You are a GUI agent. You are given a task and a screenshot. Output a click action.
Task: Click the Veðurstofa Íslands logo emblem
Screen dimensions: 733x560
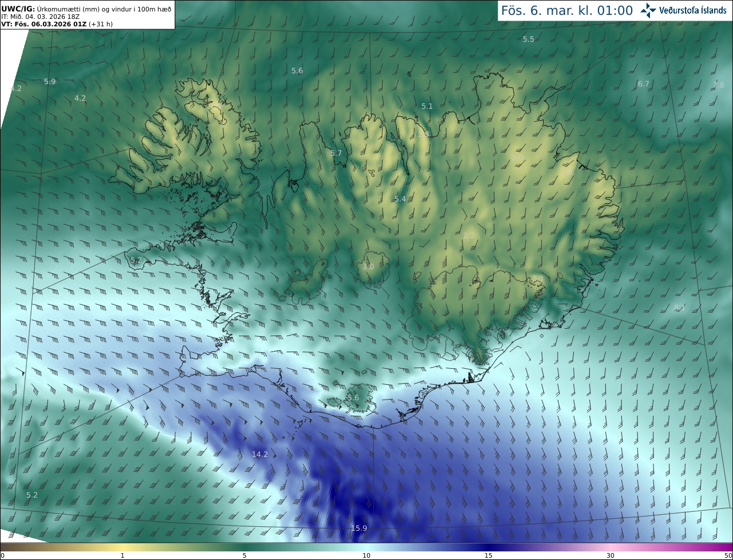[649, 10]
